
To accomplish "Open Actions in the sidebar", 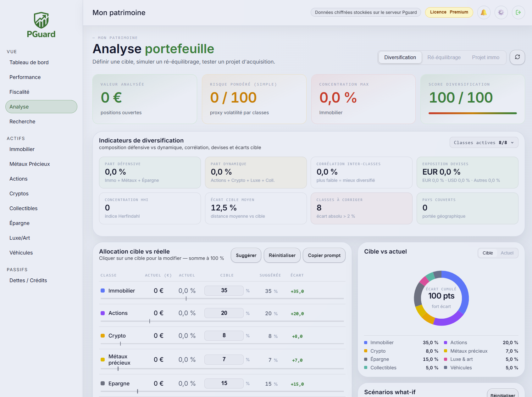I will 41,179.
